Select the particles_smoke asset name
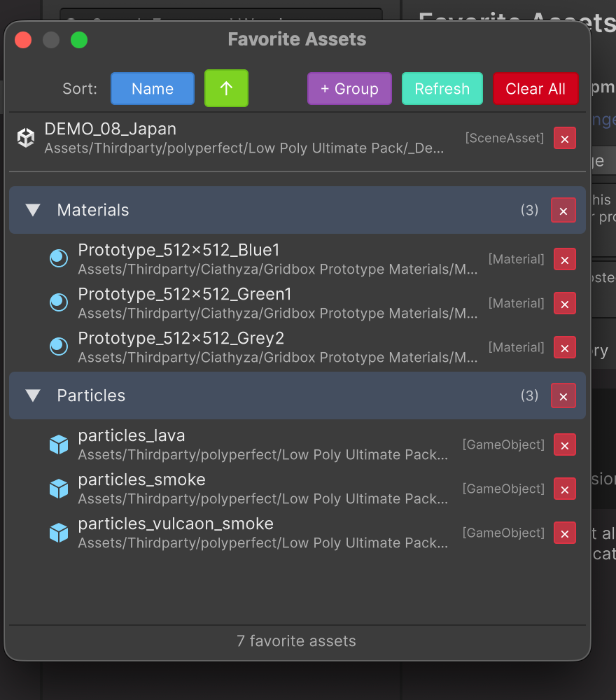 [x=141, y=480]
